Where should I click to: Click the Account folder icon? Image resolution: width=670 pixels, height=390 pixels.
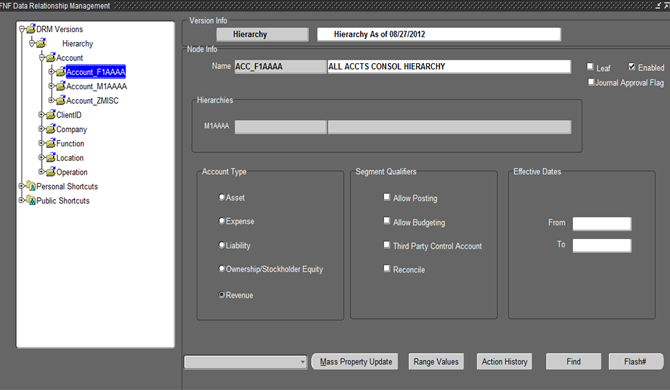point(51,57)
